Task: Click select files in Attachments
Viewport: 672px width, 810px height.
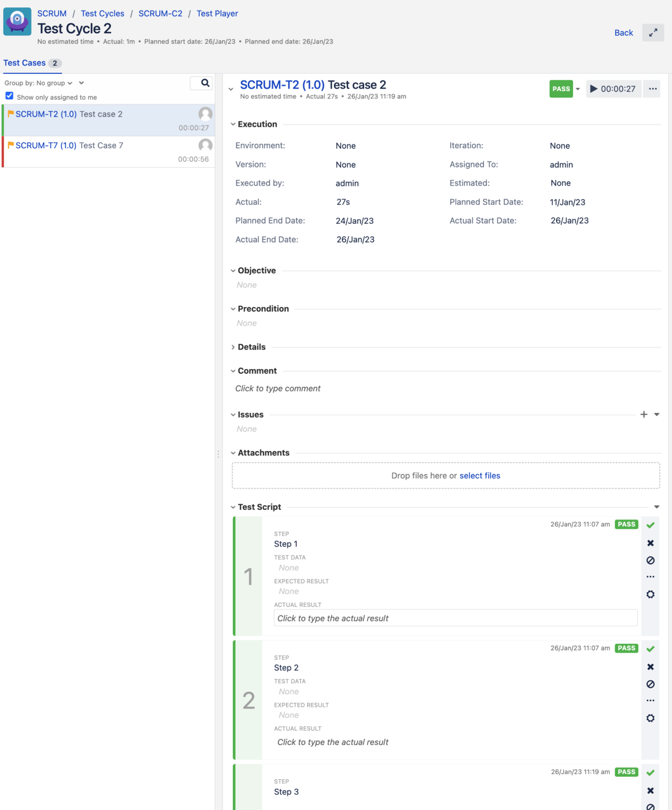Action: (479, 475)
